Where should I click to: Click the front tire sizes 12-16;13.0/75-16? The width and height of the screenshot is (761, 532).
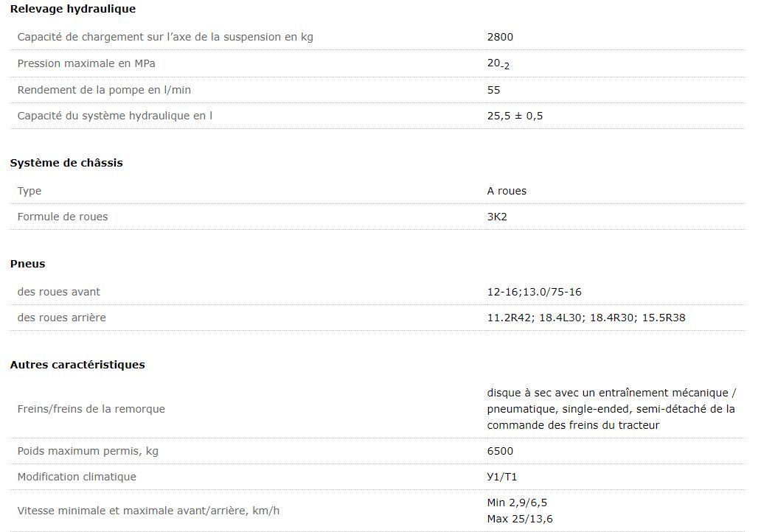pyautogui.click(x=534, y=292)
